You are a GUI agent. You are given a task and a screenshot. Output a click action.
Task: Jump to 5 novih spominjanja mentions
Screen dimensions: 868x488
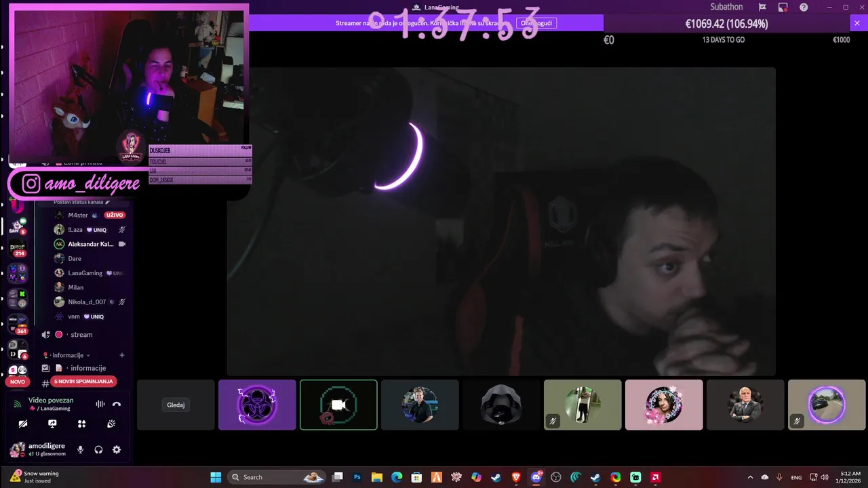[x=84, y=382]
